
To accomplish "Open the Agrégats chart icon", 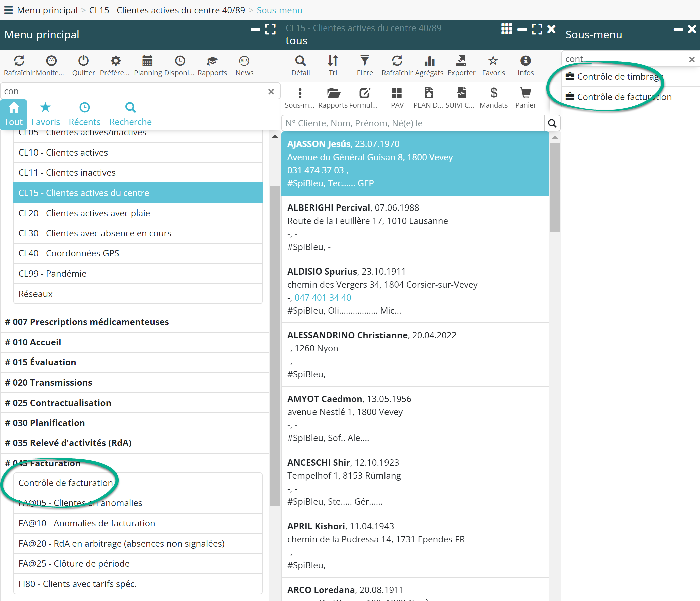I will coord(429,61).
